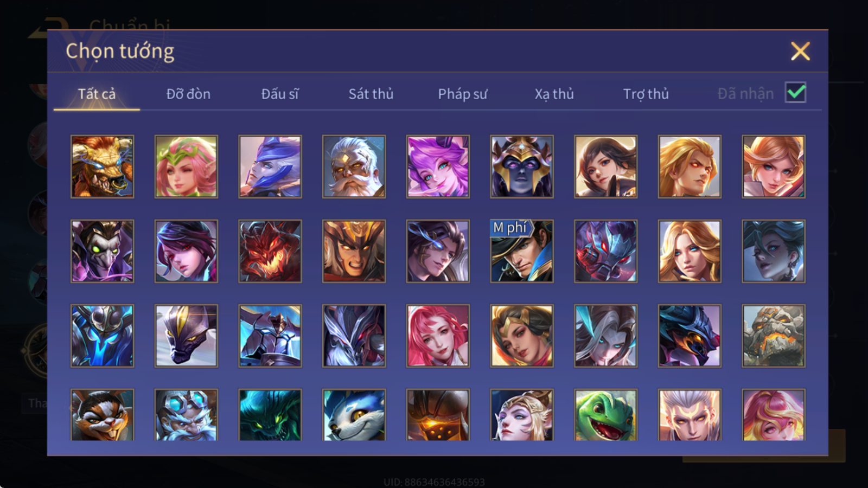Select the dark purple masked helmet hero

tap(522, 166)
